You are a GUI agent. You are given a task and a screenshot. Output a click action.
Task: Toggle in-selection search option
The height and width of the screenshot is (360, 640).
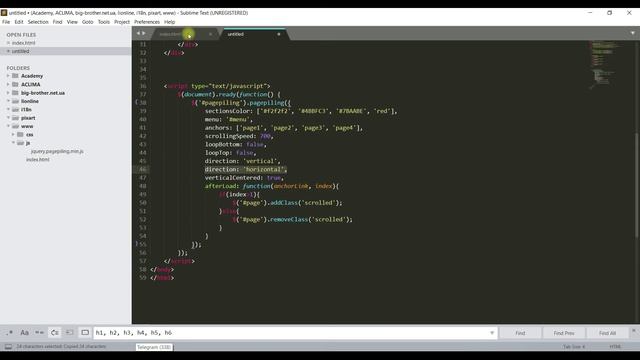tap(69, 333)
